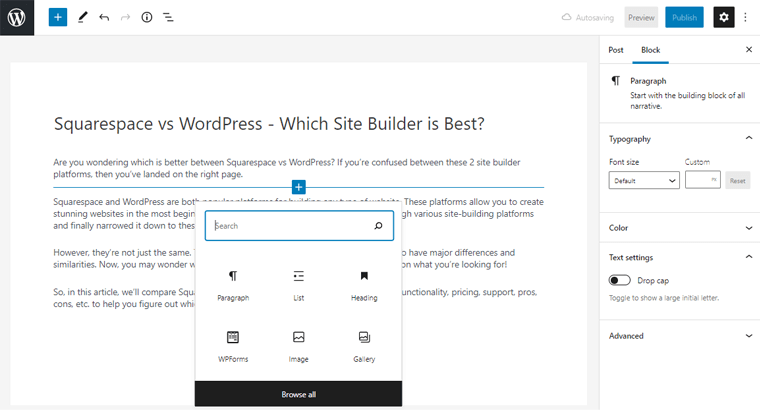Click the Undo arrow icon
Screen dimensions: 760x410
(104, 17)
